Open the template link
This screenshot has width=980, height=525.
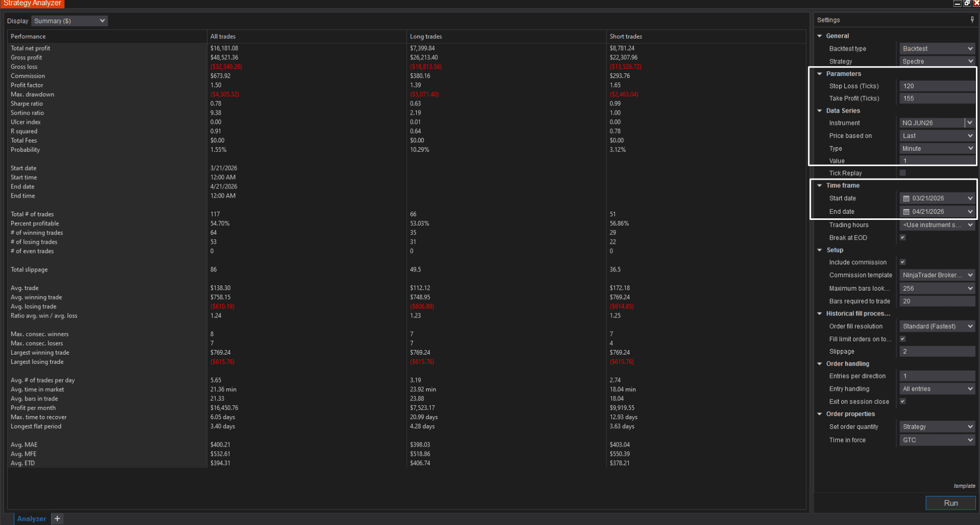(964, 486)
